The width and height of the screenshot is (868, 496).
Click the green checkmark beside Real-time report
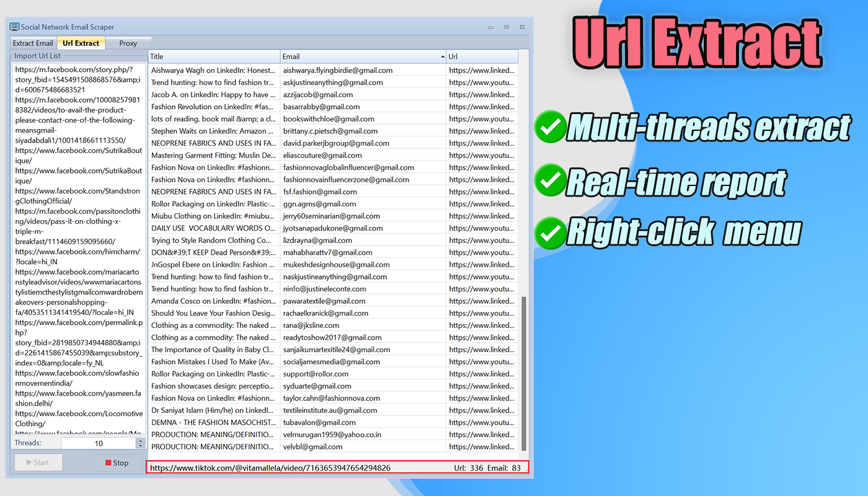click(549, 180)
